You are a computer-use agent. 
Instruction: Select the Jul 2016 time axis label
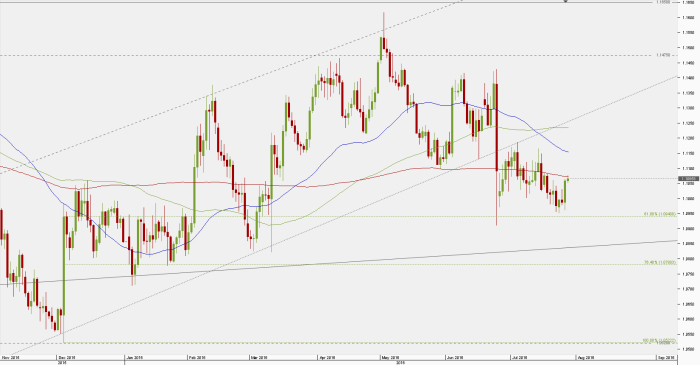click(520, 358)
